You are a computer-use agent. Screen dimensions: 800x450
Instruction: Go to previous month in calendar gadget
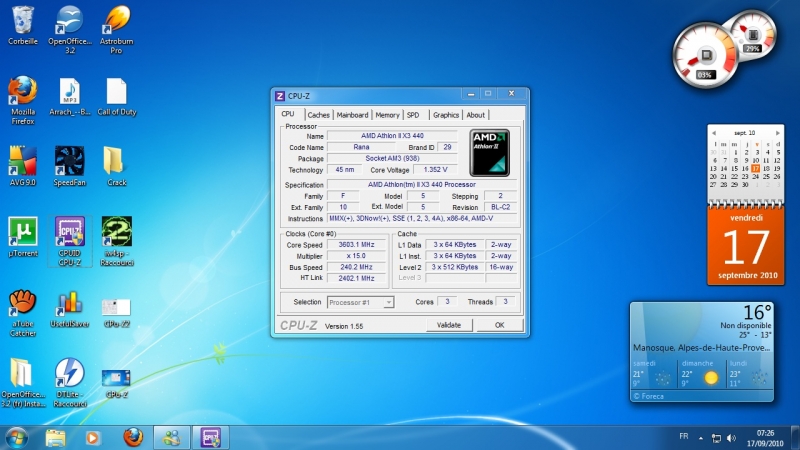coord(714,133)
